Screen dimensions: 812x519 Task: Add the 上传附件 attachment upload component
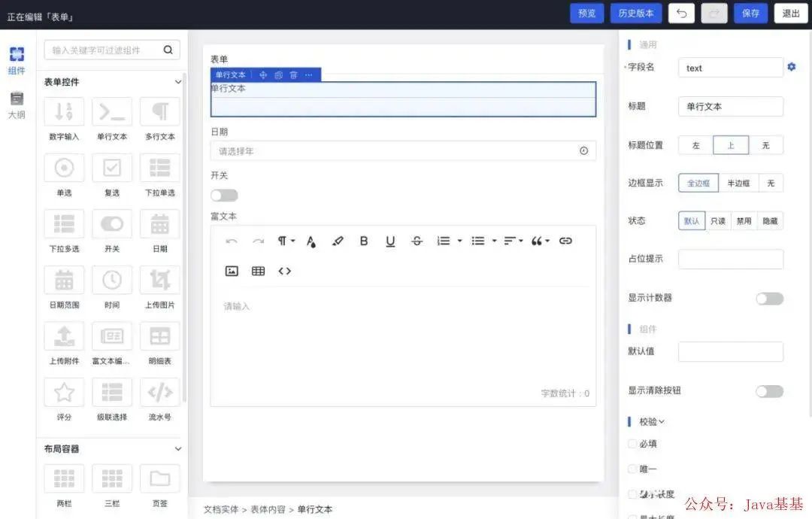pyautogui.click(x=64, y=336)
